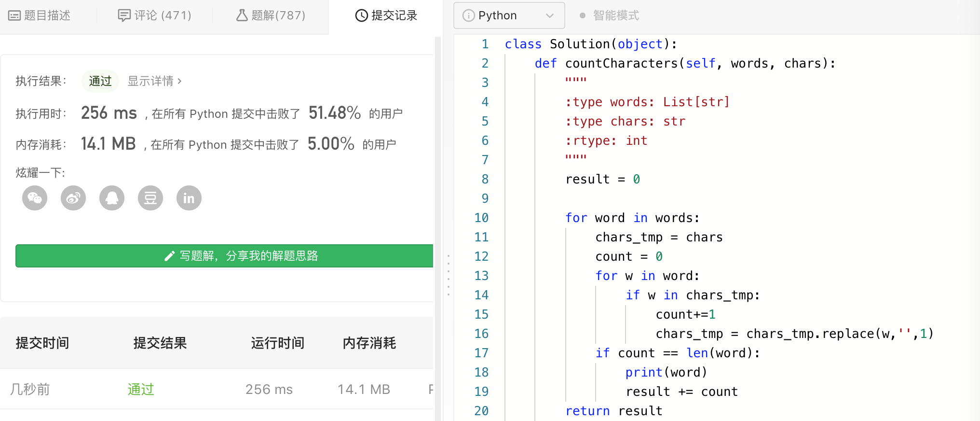Click line number 9 in the gutter
Image resolution: width=980 pixels, height=421 pixels.
click(485, 198)
